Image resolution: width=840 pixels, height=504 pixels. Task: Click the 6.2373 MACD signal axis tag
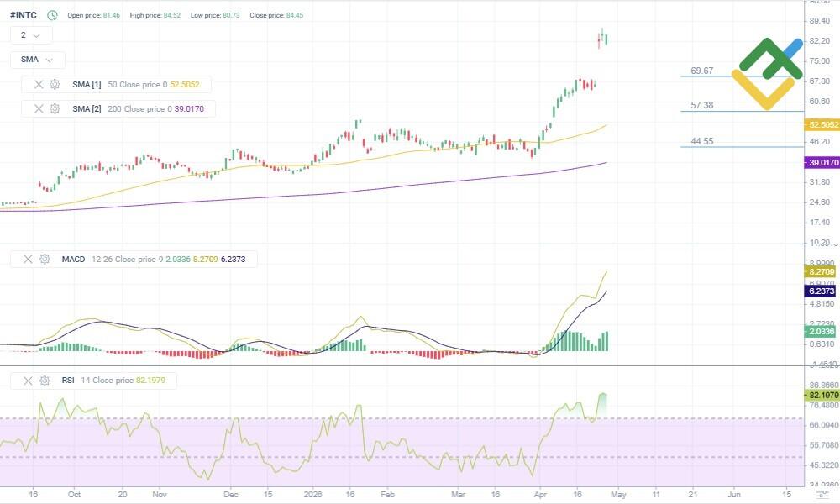click(821, 291)
